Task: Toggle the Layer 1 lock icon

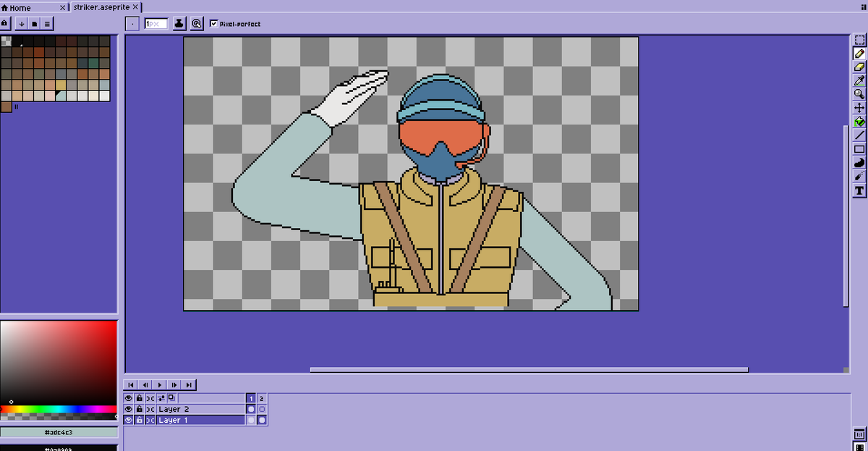Action: 139,420
